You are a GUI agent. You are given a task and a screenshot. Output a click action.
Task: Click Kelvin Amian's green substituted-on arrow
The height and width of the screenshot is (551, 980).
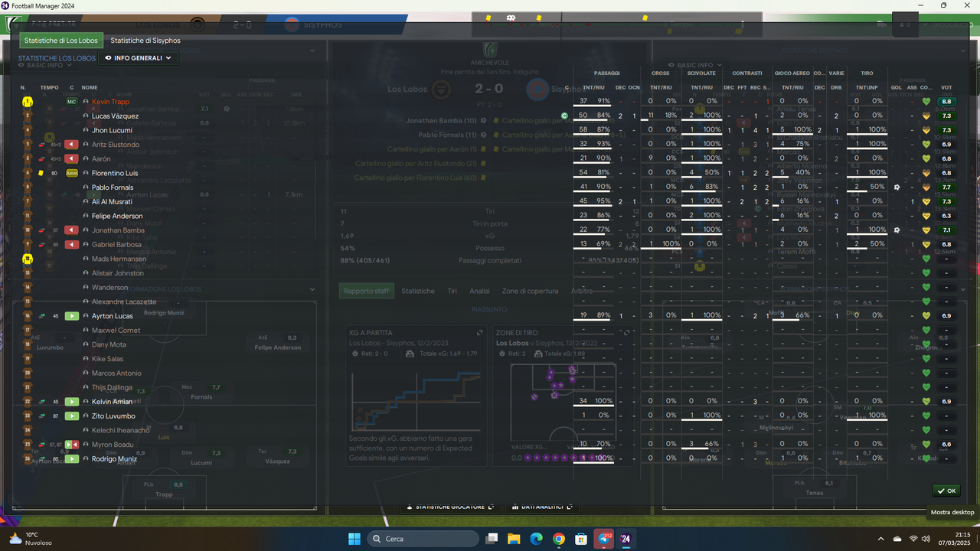pyautogui.click(x=72, y=402)
